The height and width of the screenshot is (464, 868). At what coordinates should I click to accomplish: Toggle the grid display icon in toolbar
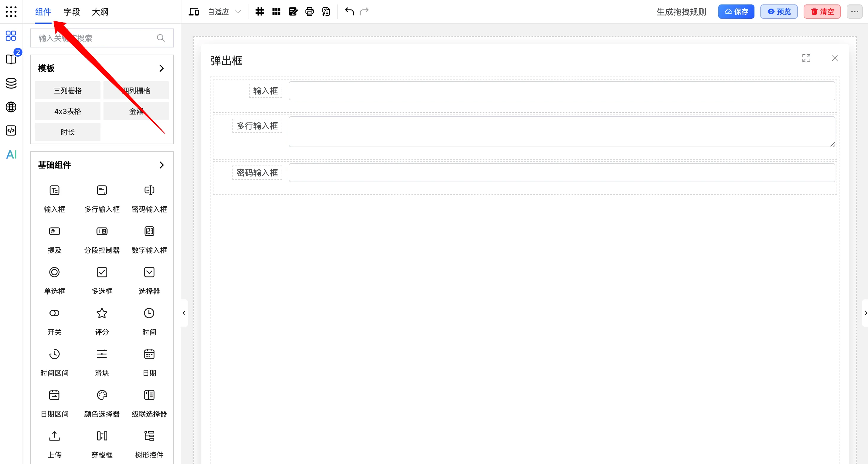259,11
